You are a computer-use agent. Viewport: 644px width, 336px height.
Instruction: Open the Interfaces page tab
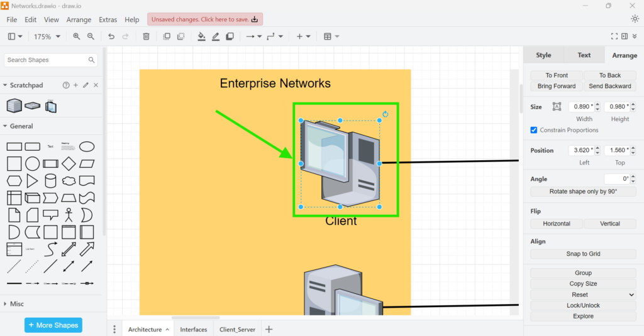click(194, 330)
